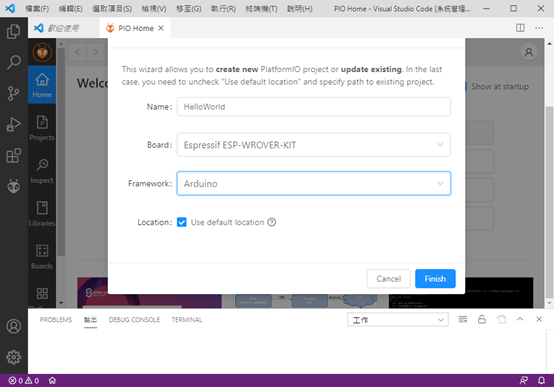The width and height of the screenshot is (554, 387).
Task: Open the output channel dropdown
Action: 398,320
